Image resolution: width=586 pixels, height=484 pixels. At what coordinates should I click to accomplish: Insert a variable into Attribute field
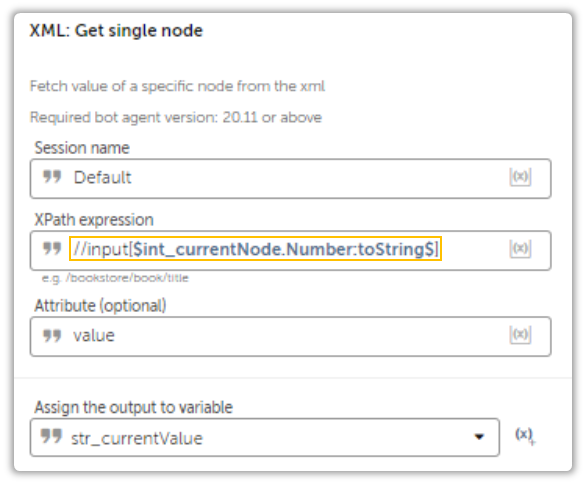(520, 335)
